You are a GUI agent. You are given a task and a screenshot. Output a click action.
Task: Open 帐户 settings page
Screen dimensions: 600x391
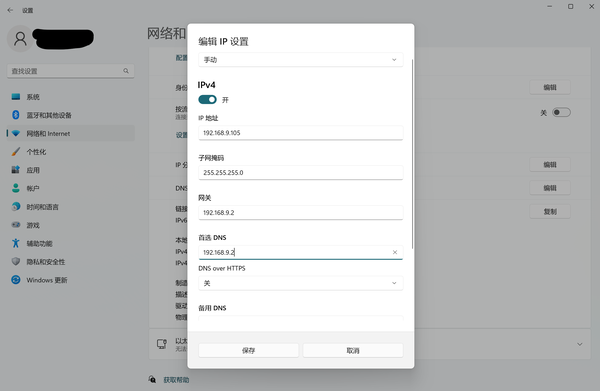[71, 188]
